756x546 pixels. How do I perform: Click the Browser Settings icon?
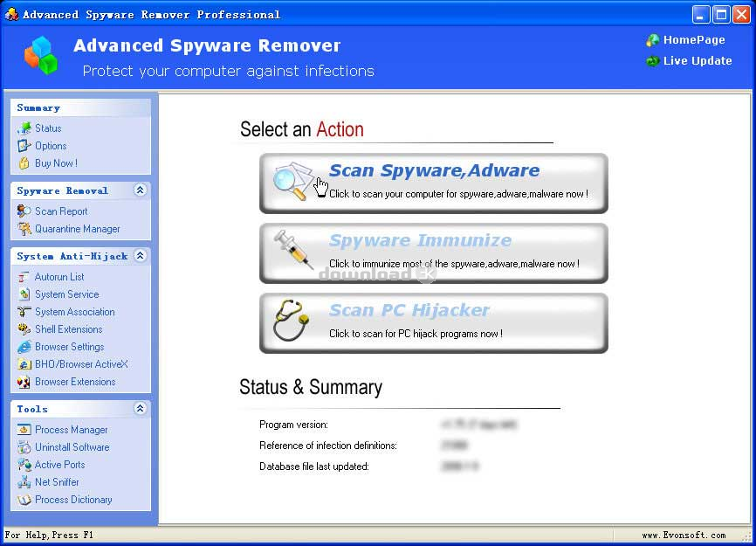pos(24,347)
